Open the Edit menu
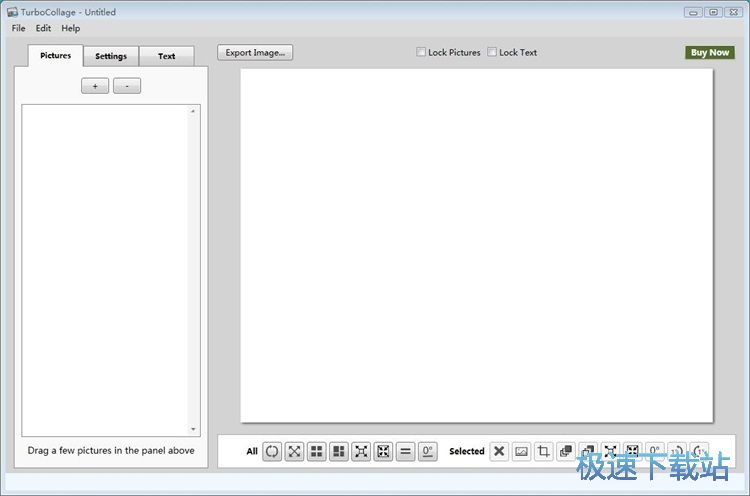The image size is (750, 496). (43, 28)
